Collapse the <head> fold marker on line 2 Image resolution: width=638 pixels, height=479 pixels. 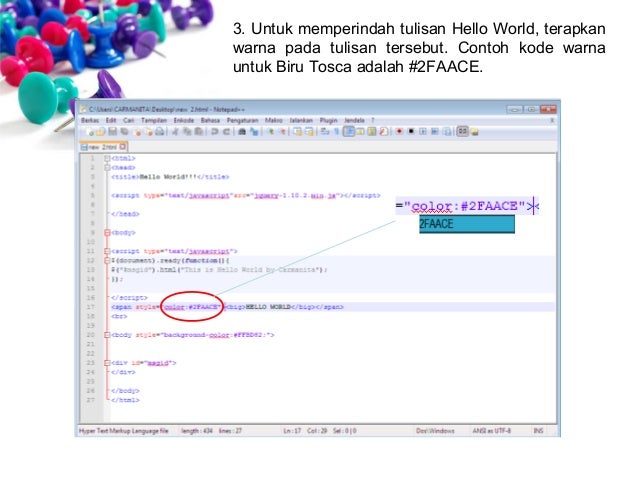click(107, 168)
